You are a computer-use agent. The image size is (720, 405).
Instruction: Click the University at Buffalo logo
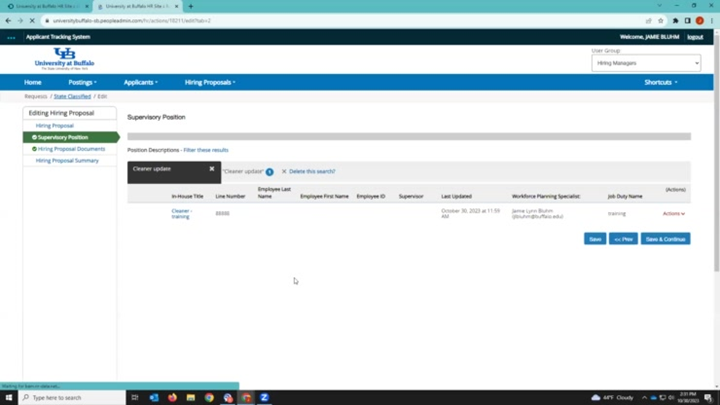tap(64, 58)
